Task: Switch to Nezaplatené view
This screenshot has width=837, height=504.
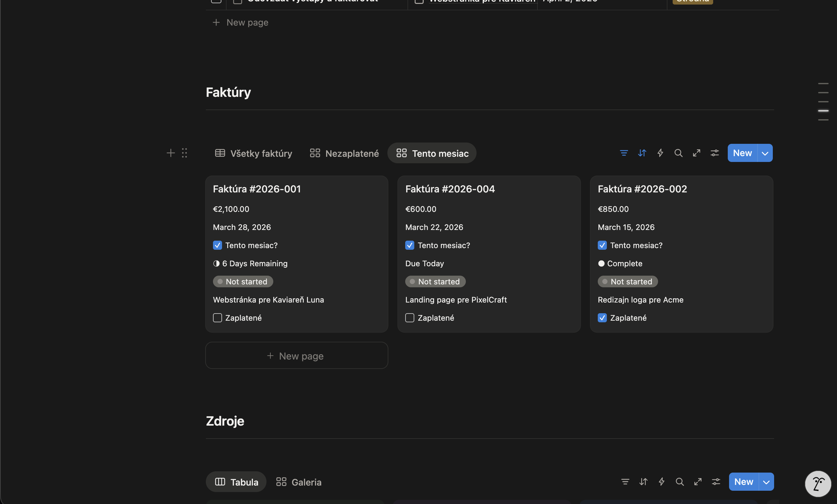Action: (345, 154)
